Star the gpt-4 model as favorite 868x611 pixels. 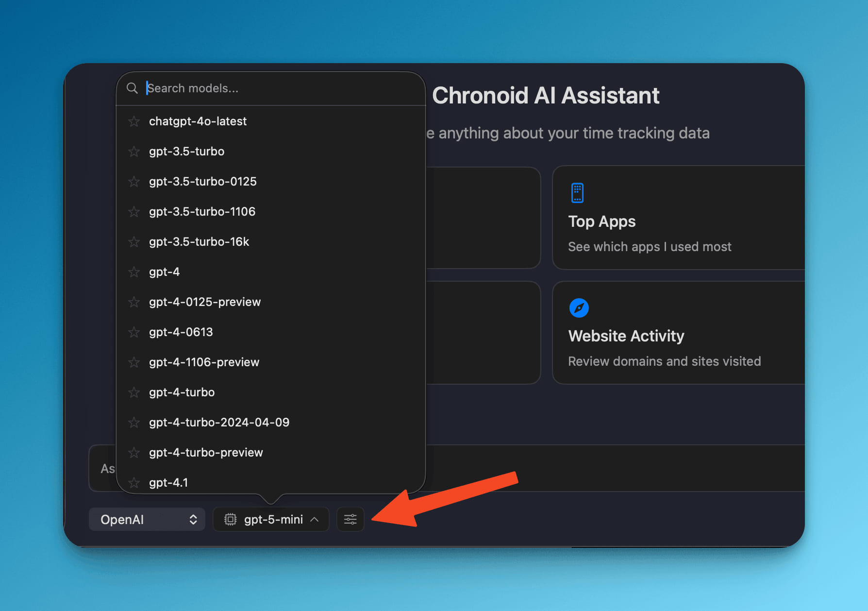tap(134, 272)
